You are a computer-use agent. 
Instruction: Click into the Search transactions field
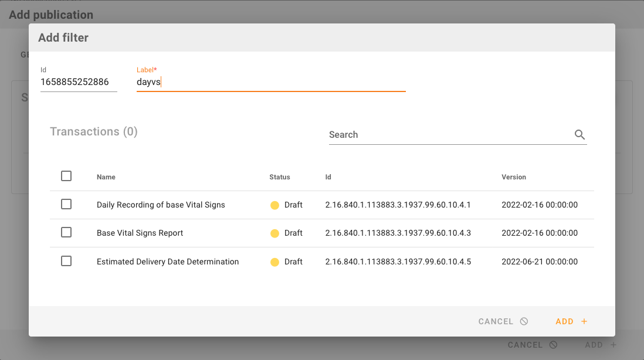point(449,135)
